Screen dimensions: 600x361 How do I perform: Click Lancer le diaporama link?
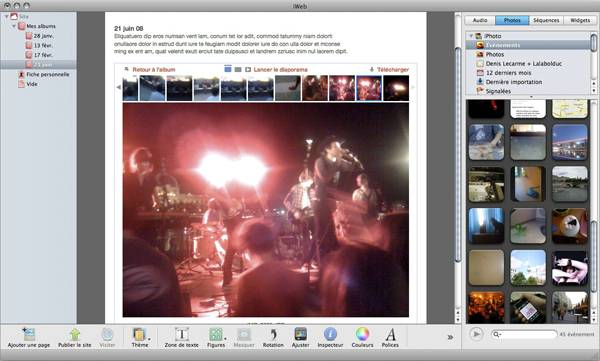pyautogui.click(x=280, y=70)
